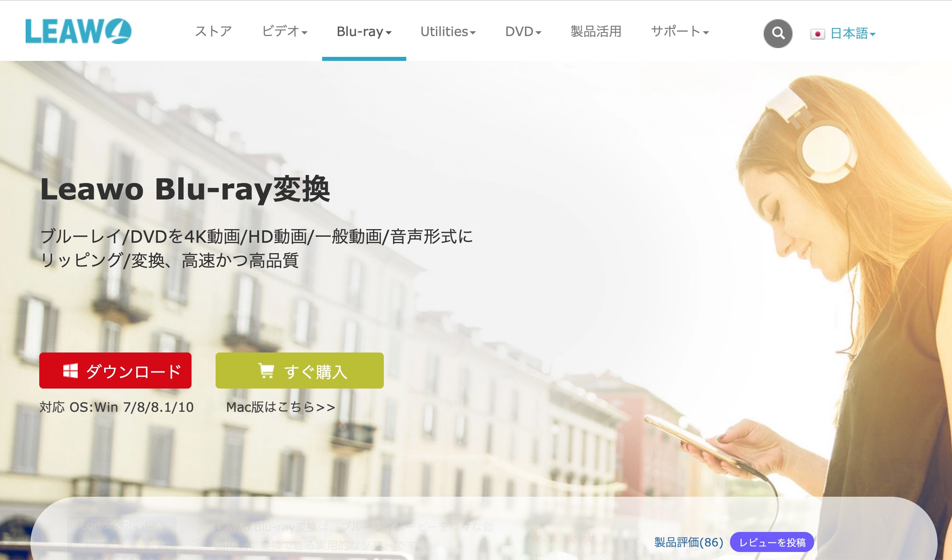Expand the サポート dropdown menu
Viewport: 952px width, 560px height.
click(680, 31)
